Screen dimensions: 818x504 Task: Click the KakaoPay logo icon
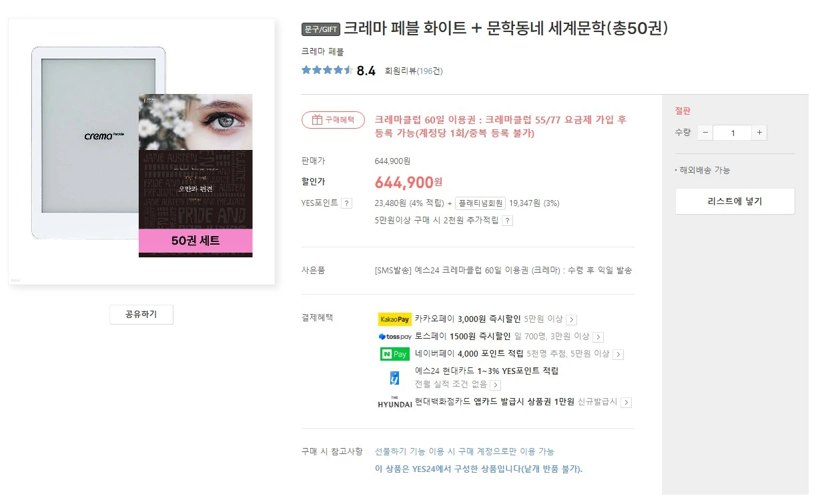394,319
